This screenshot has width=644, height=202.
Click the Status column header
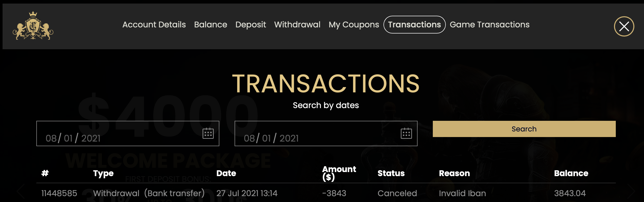[391, 173]
